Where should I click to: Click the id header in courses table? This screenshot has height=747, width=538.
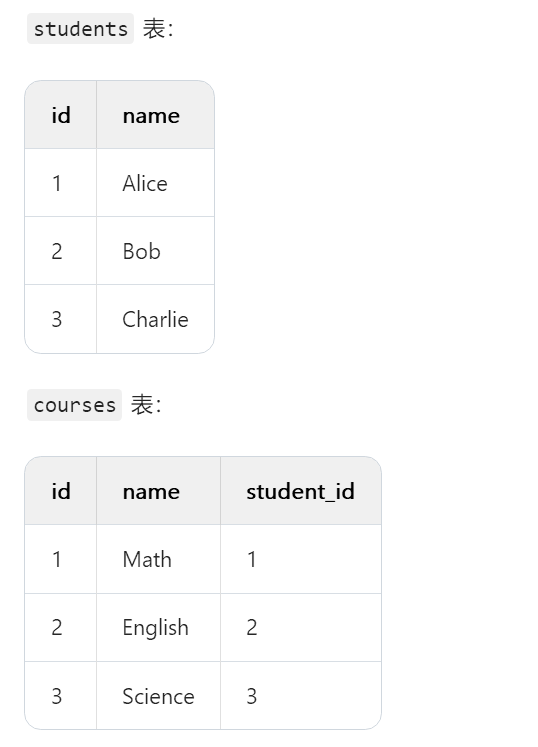point(61,491)
